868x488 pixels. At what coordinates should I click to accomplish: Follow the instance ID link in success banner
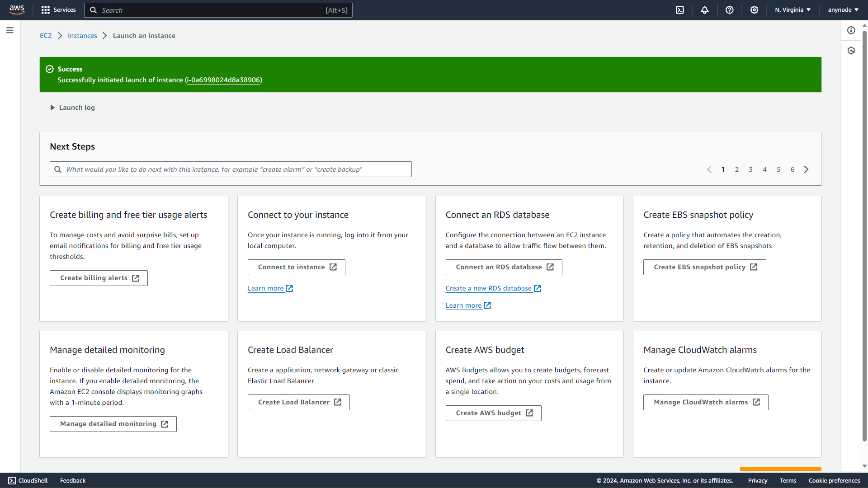click(222, 80)
